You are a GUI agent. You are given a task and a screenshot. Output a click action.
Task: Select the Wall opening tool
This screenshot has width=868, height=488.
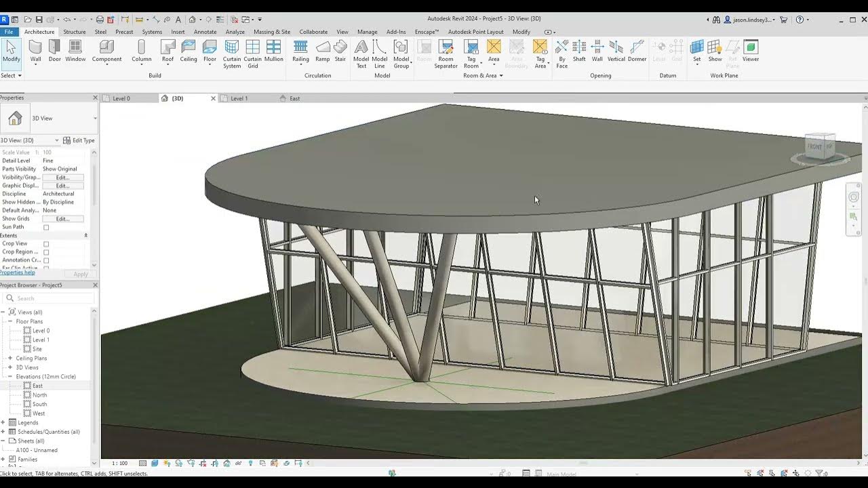(597, 51)
